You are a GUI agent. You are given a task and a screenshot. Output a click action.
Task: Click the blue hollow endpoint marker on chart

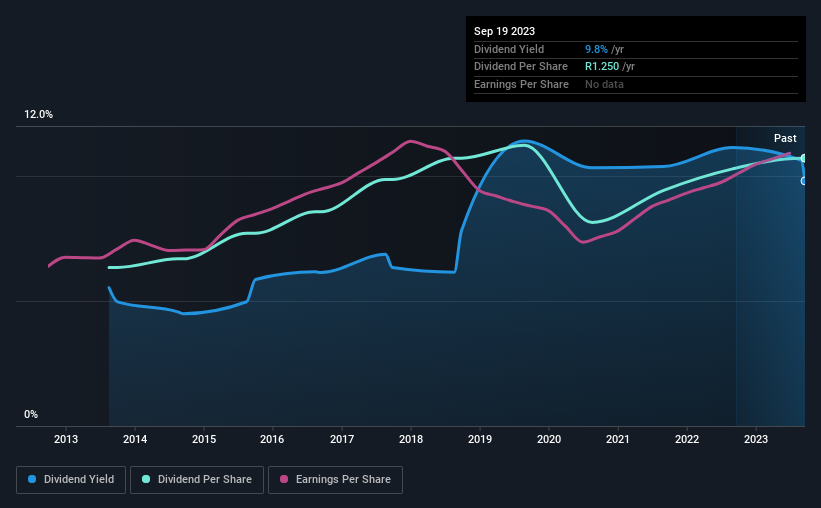click(x=804, y=181)
